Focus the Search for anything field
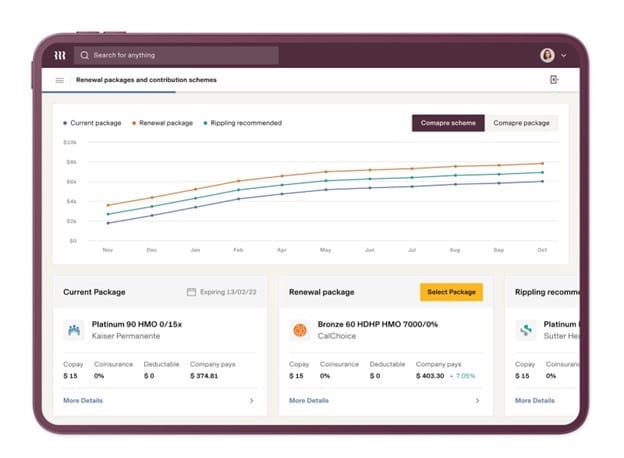The width and height of the screenshot is (624, 458). tap(180, 55)
